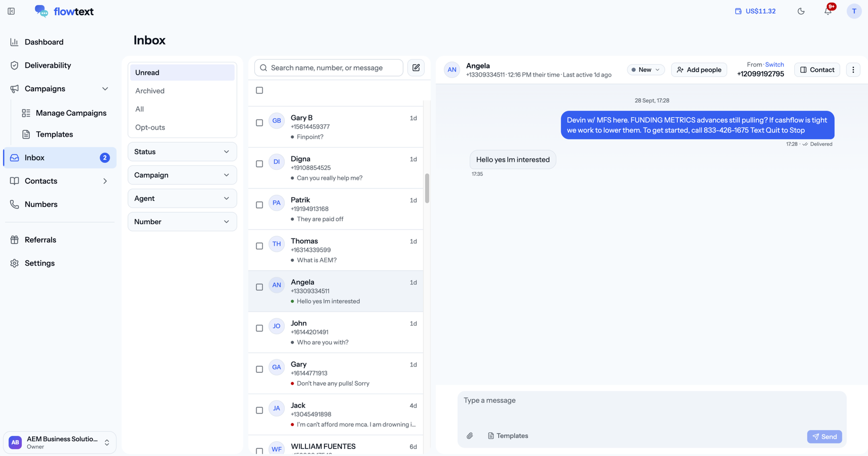Collapse the Campaigns sidebar section
Viewport: 868px width, 456px height.
[105, 89]
